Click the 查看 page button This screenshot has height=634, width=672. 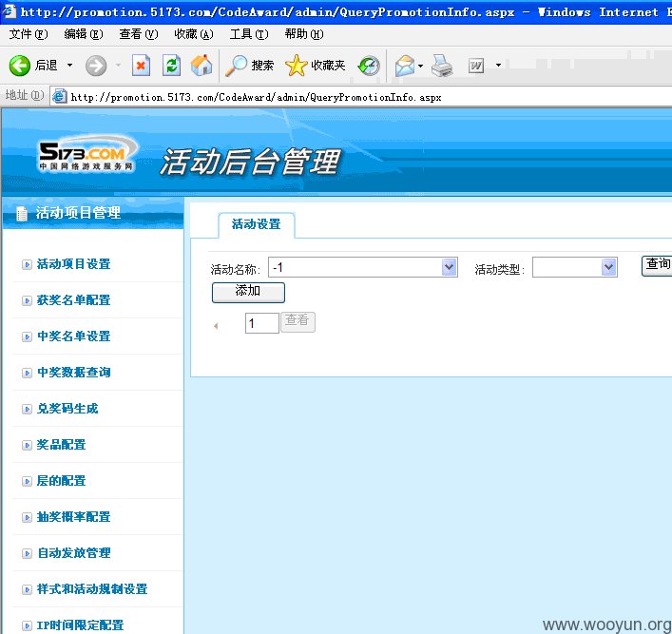coord(298,321)
